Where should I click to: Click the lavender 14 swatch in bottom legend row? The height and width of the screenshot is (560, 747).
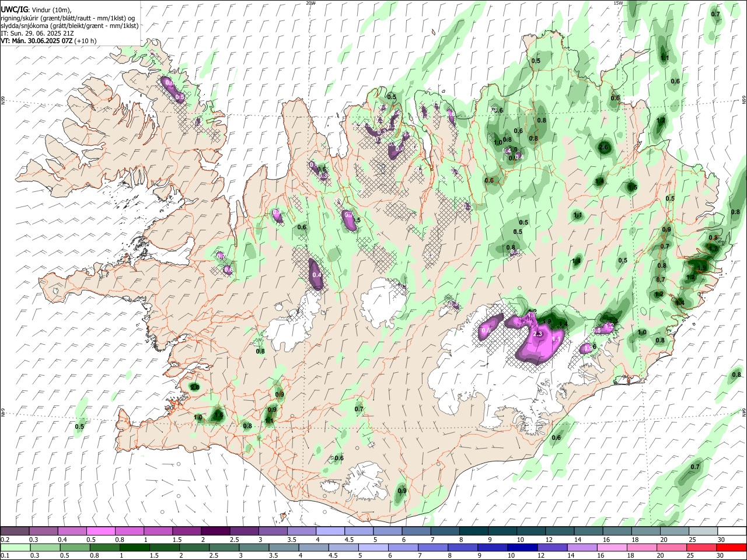pos(582,547)
